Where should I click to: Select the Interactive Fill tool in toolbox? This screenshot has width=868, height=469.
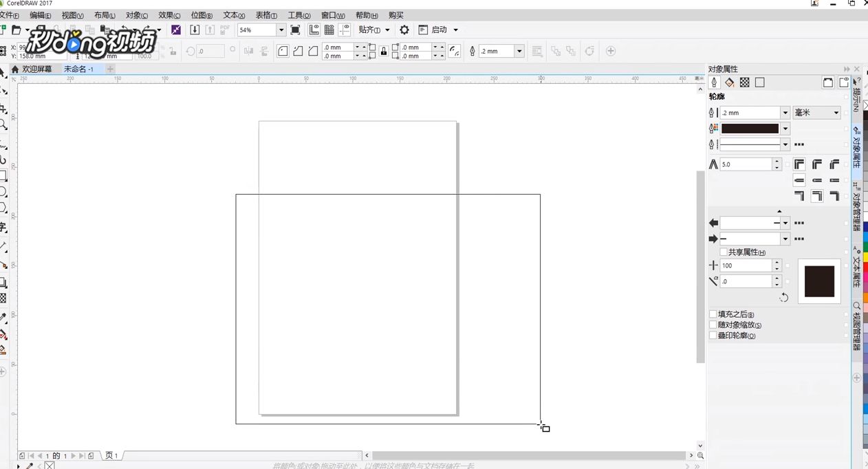click(x=3, y=334)
